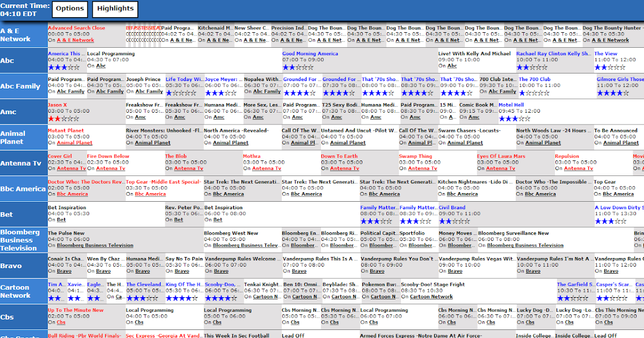This screenshot has height=338, width=644.
Task: Click the star rating under The View
Action: (610, 68)
